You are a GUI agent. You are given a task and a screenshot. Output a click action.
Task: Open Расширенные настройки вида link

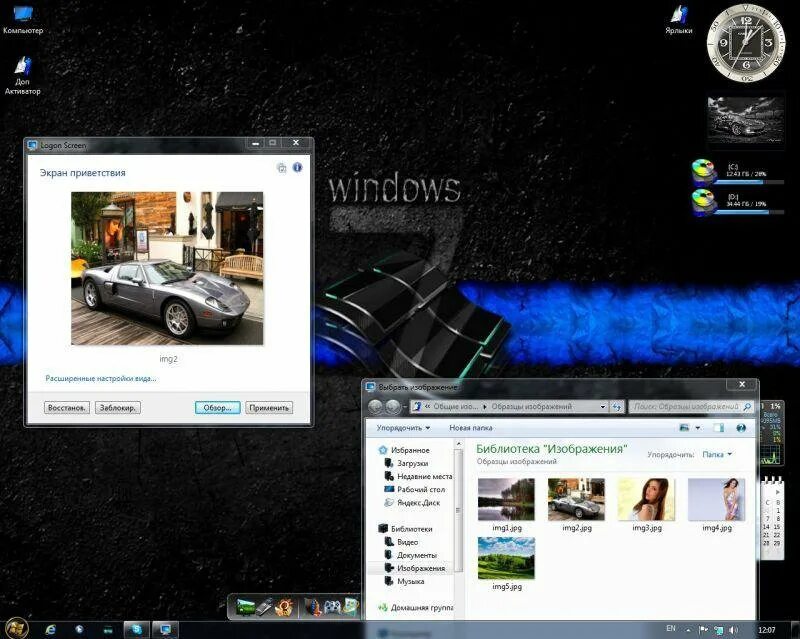[101, 378]
